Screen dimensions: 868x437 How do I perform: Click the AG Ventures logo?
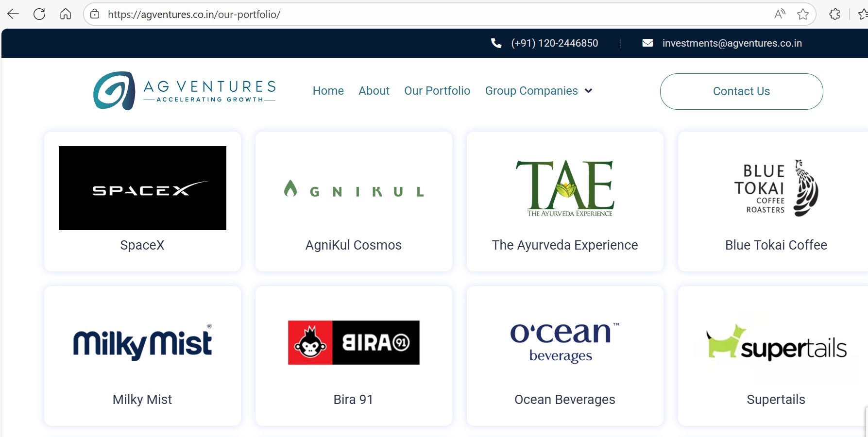[x=185, y=91]
